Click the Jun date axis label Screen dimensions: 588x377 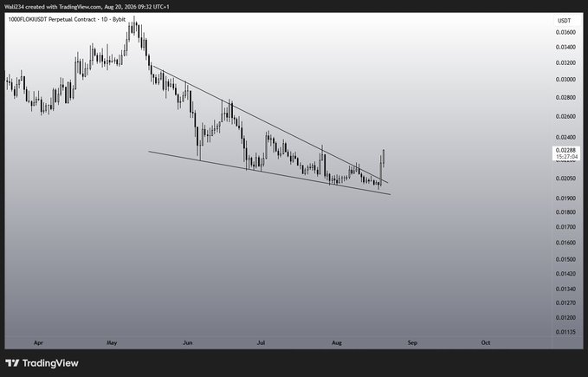(x=188, y=343)
